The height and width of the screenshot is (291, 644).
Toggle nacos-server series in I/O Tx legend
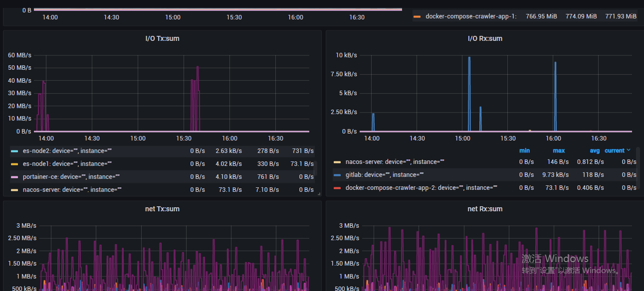tap(72, 190)
